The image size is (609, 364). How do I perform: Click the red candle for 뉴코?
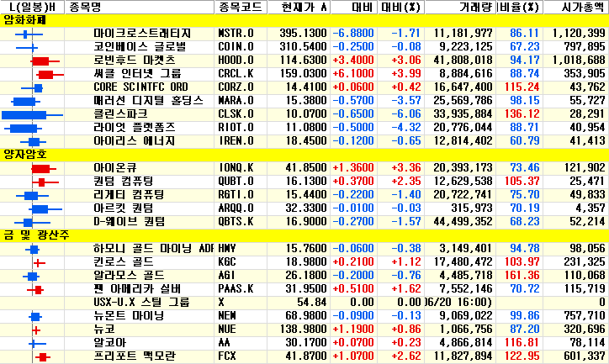[x=35, y=330]
